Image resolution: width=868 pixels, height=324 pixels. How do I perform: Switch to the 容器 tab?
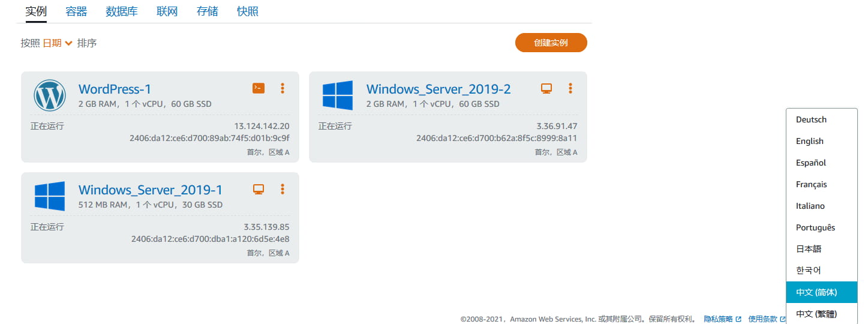tap(76, 11)
